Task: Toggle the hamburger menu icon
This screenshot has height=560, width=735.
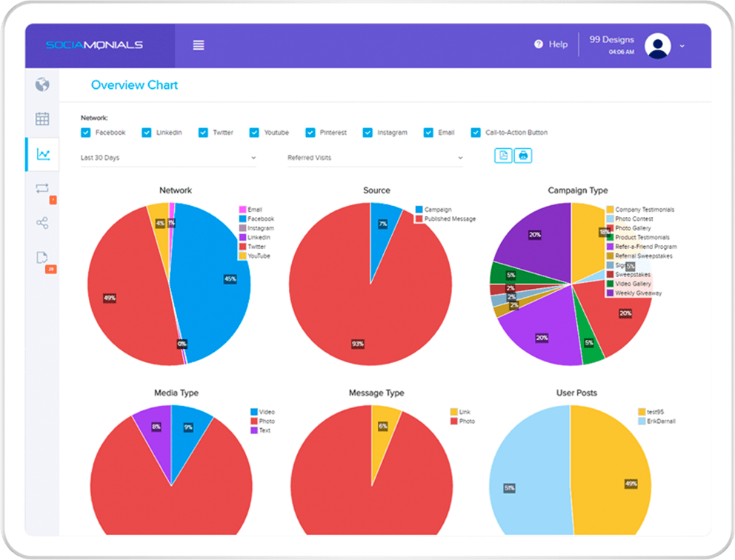Action: pos(199,45)
